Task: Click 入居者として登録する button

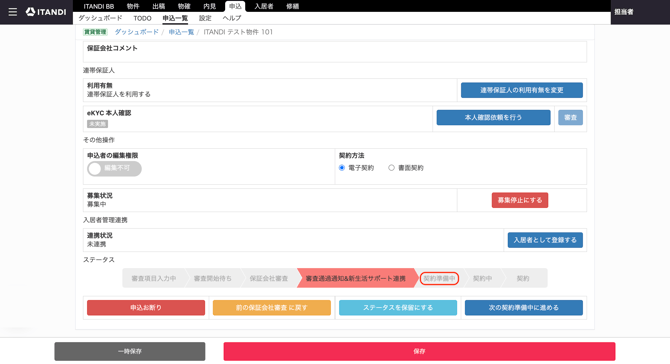Action: point(545,240)
